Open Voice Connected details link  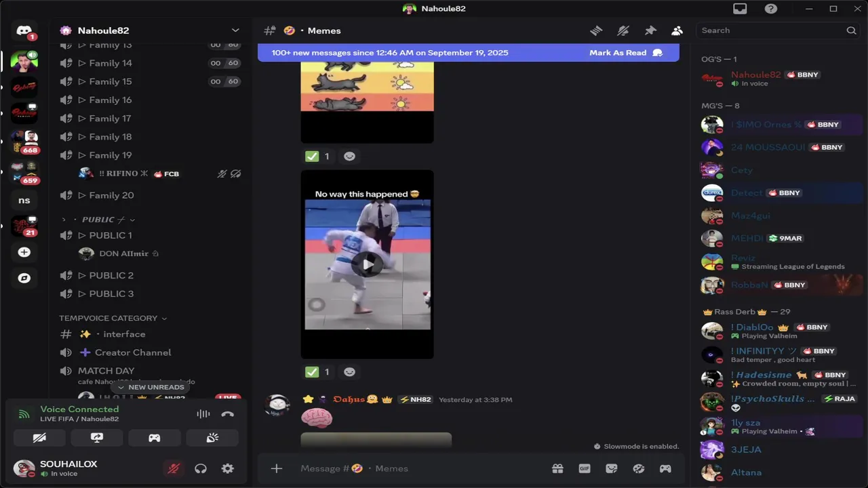(x=79, y=409)
